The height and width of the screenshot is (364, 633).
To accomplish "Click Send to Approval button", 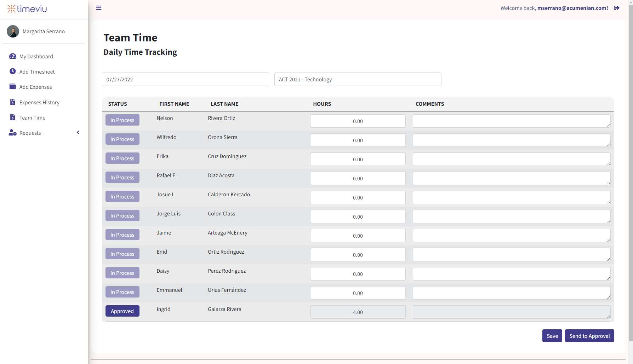I will (589, 336).
